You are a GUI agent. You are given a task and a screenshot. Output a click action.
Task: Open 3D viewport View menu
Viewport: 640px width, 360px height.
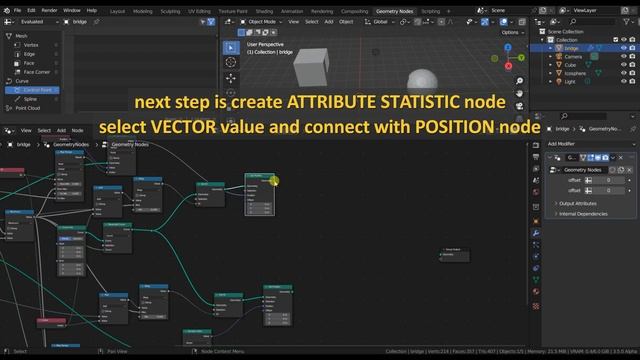point(293,22)
